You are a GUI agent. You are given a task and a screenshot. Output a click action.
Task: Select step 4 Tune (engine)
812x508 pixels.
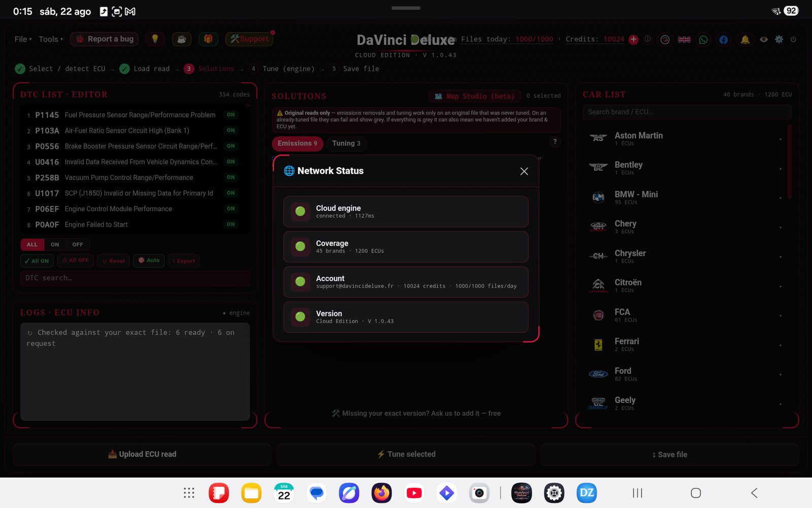282,69
